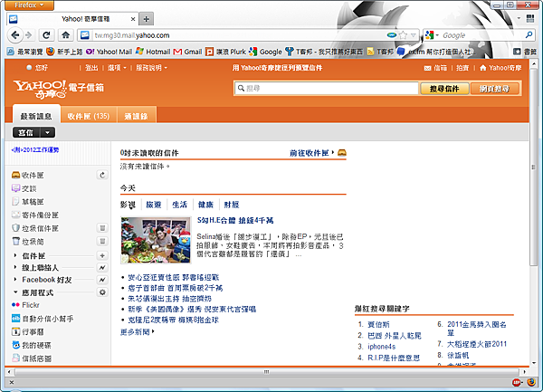The height and width of the screenshot is (392, 543).
Task: Open the 2012工作運勢 promo link
Action: coord(35,150)
